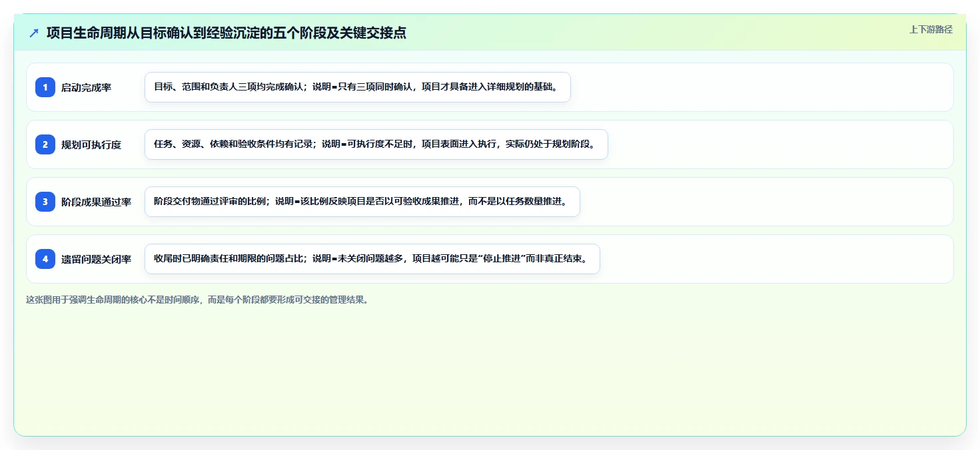Viewport: 980px width, 450px height.
Task: Click the title 项目生命周期从目标确认到经验沉淀的五个阶段及关键交接点
Action: [x=227, y=33]
